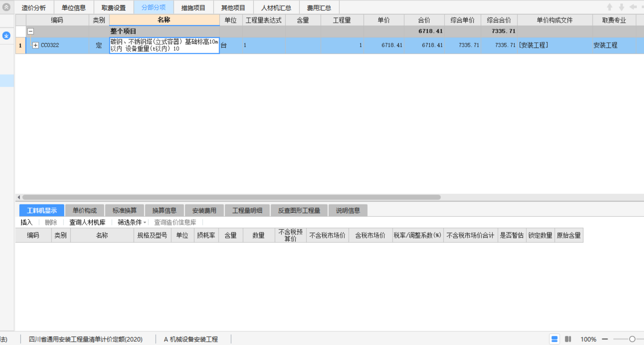
Task: Move the row up with the up arrow
Action: [610, 7]
